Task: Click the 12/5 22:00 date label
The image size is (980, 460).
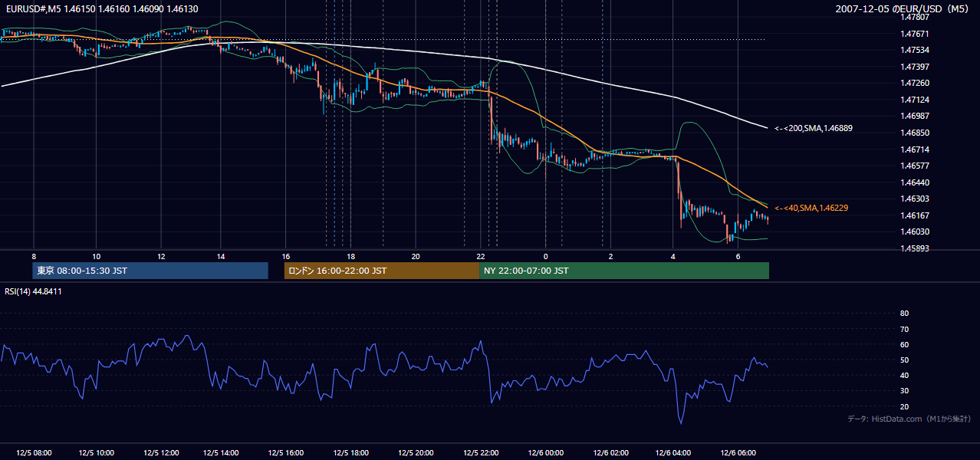Action: point(481,453)
